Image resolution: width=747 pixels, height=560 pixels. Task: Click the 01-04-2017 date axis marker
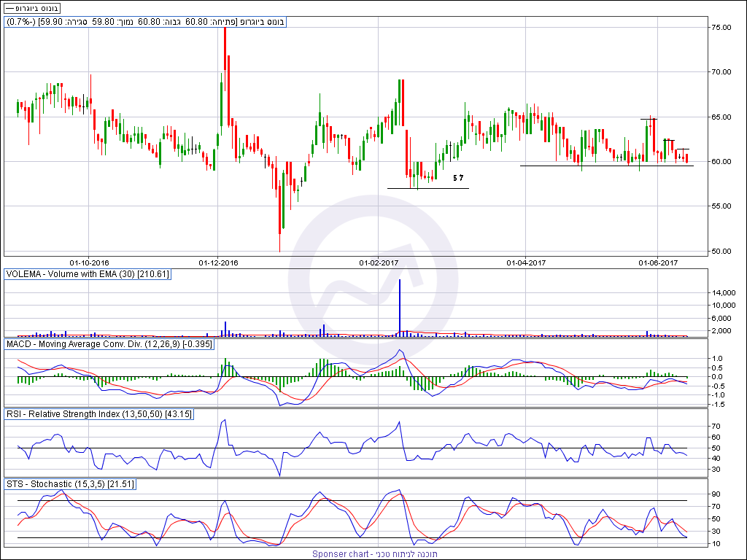click(x=527, y=262)
